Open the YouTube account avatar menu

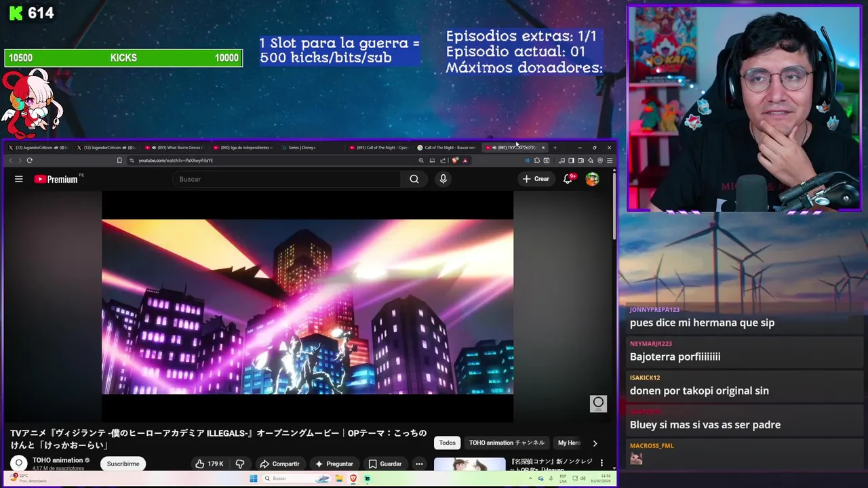[593, 179]
